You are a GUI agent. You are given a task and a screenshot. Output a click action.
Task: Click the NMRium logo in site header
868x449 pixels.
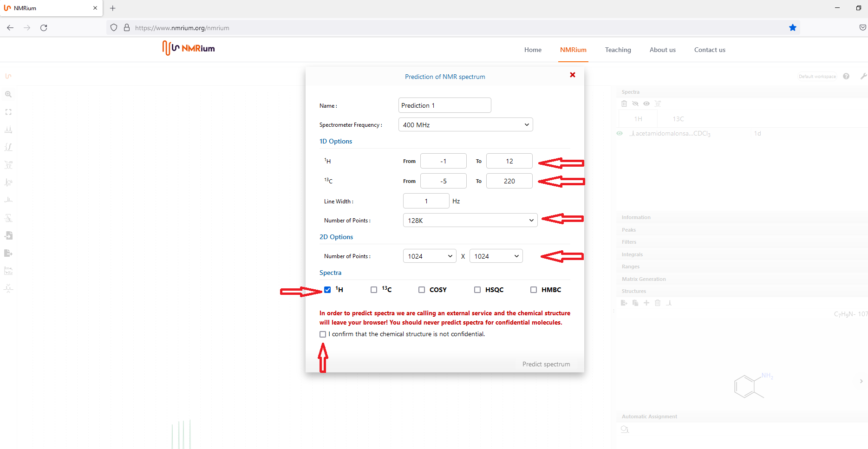click(x=189, y=48)
